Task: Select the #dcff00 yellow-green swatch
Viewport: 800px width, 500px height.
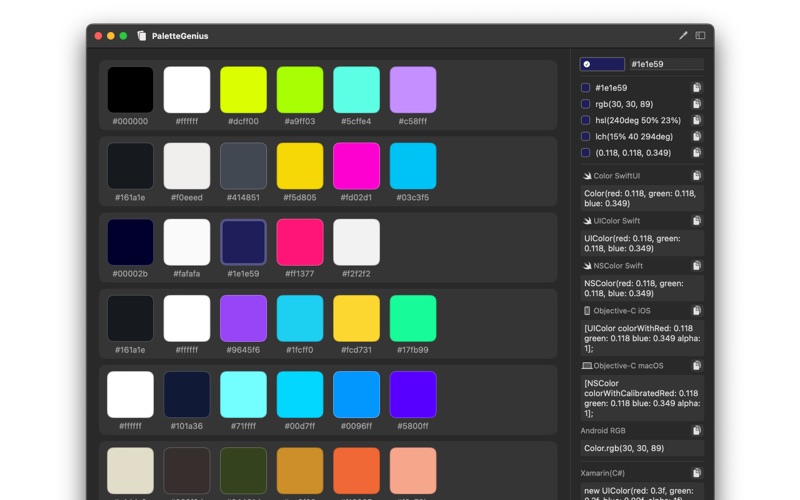Action: click(x=243, y=89)
